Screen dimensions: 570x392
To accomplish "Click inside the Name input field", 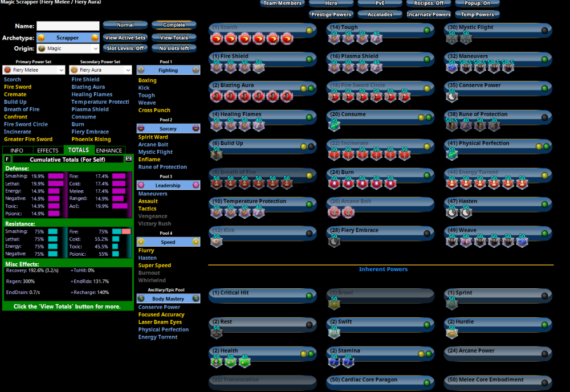I will pyautogui.click(x=68, y=26).
